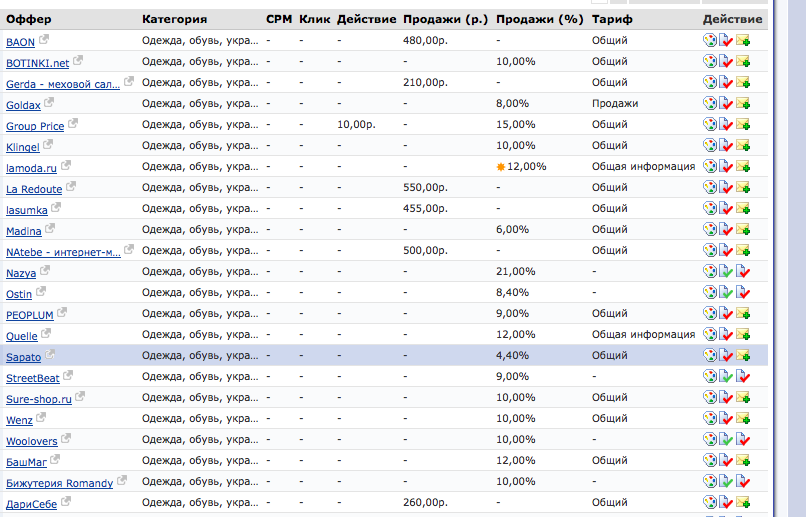806x517 pixels.
Task: Click green-check document icon for Бижутерия Romandy
Action: coord(726,482)
